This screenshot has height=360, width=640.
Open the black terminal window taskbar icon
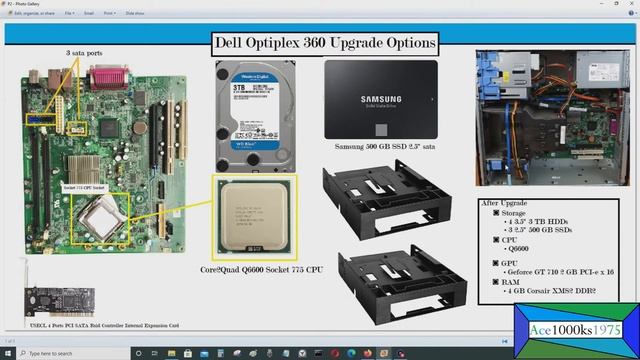tap(318, 353)
